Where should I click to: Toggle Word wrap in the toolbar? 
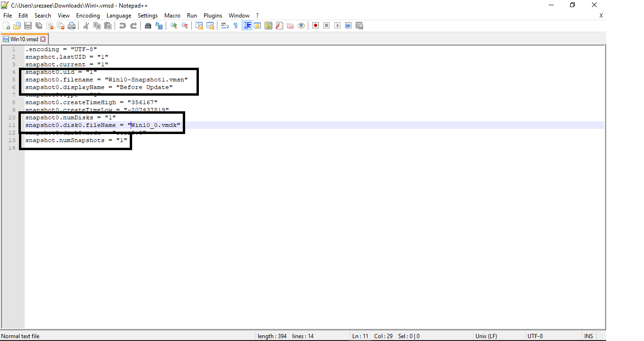tap(225, 26)
